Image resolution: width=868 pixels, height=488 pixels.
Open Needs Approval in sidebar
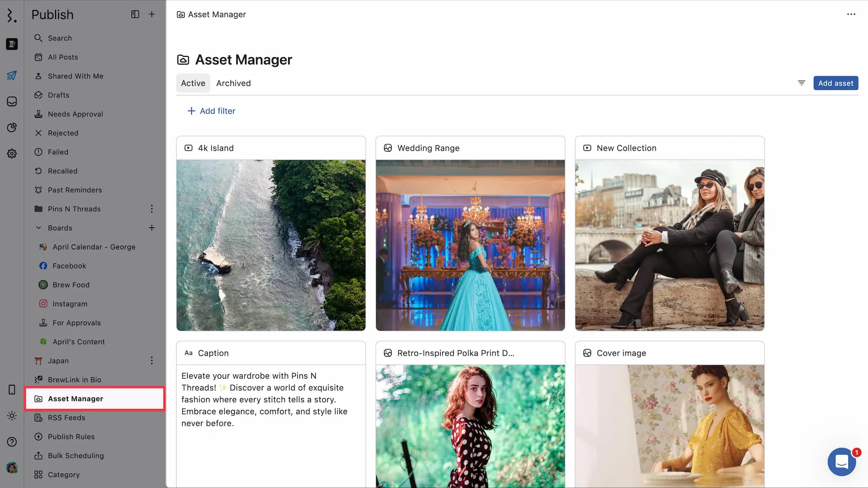click(75, 114)
